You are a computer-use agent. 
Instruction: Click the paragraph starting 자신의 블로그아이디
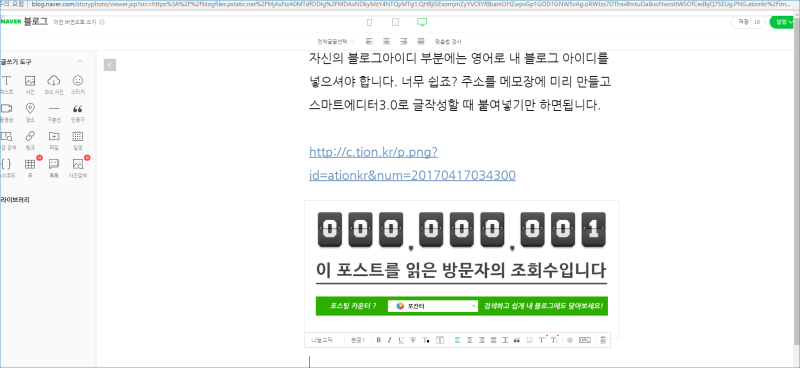coord(460,82)
